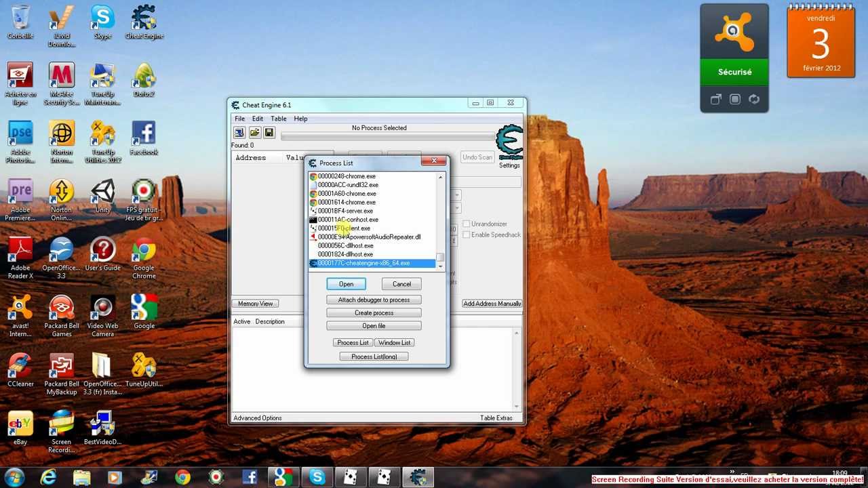Click the save floppy toolbar icon
This screenshot has height=488, width=868.
point(269,133)
